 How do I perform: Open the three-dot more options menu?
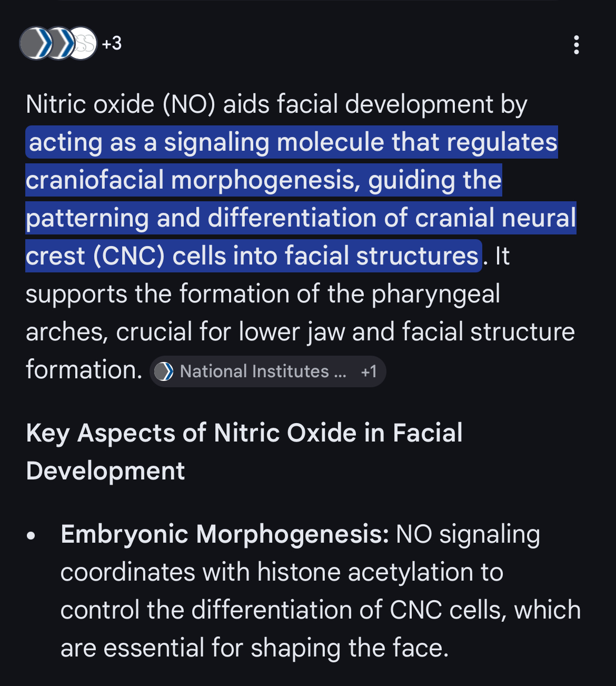577,45
